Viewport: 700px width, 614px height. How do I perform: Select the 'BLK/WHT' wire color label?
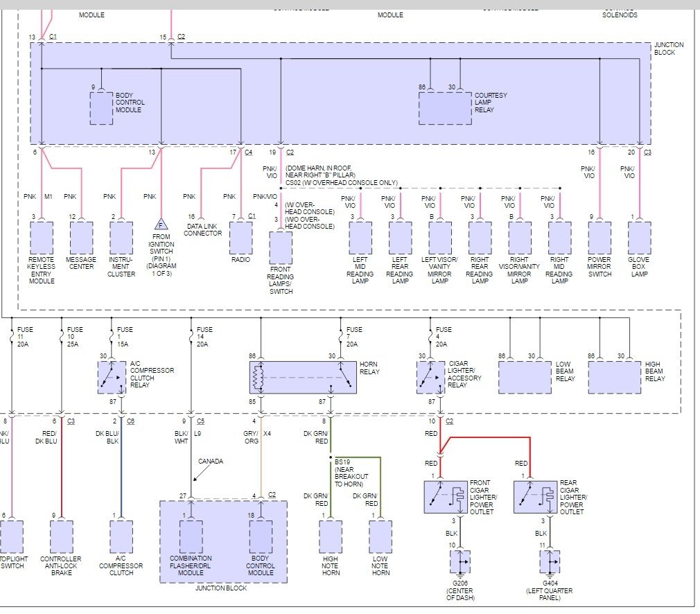182,437
